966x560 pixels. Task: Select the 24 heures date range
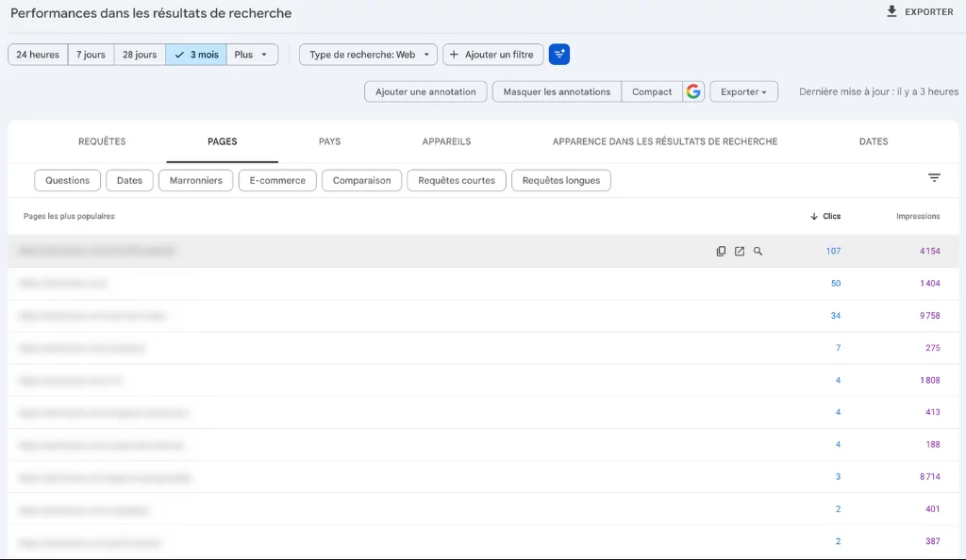pos(38,55)
